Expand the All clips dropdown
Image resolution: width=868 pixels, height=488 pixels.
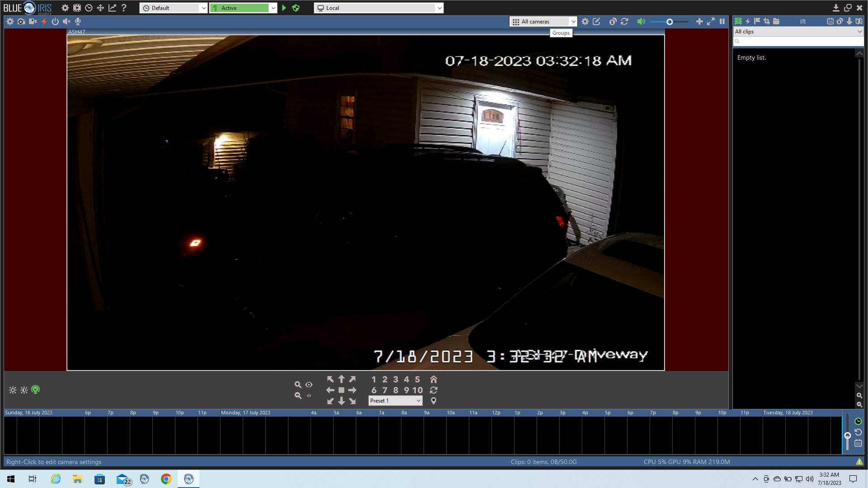[798, 32]
